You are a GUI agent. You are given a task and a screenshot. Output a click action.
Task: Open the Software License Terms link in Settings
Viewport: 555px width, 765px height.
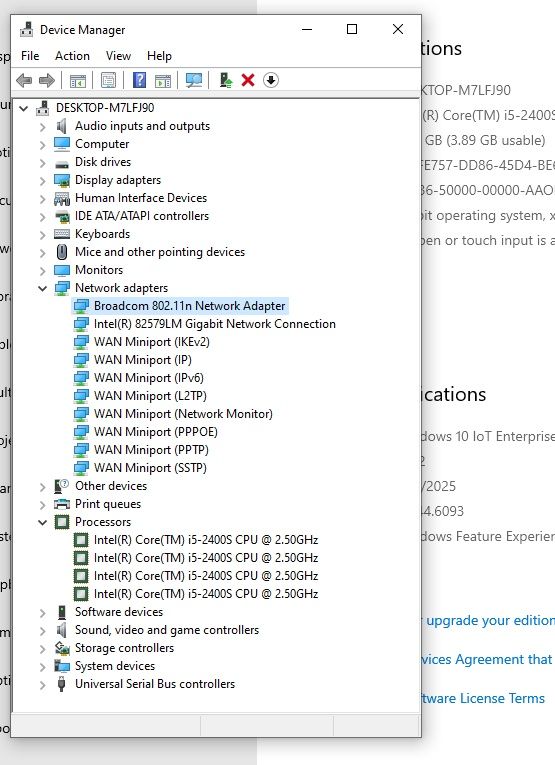pyautogui.click(x=483, y=699)
